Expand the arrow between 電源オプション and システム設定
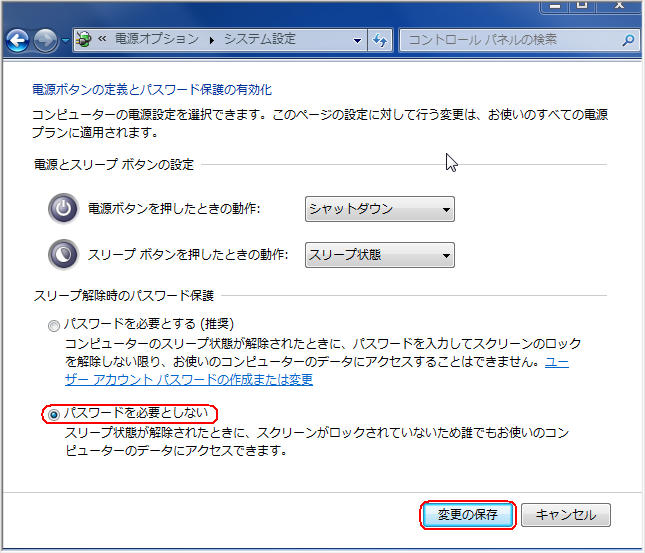This screenshot has height=553, width=645. pos(211,40)
